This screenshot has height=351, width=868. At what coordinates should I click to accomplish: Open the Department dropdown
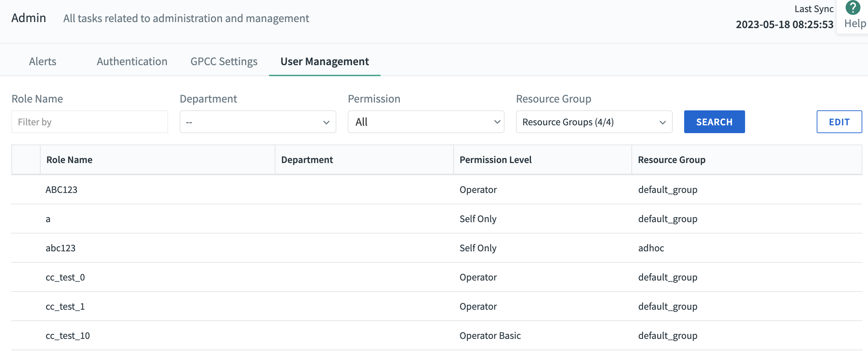pos(258,122)
